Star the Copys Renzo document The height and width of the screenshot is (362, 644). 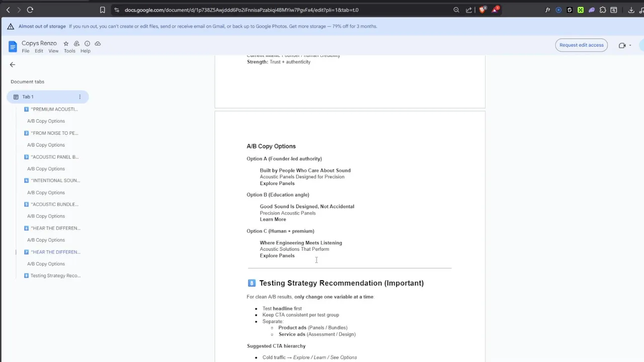pyautogui.click(x=66, y=43)
